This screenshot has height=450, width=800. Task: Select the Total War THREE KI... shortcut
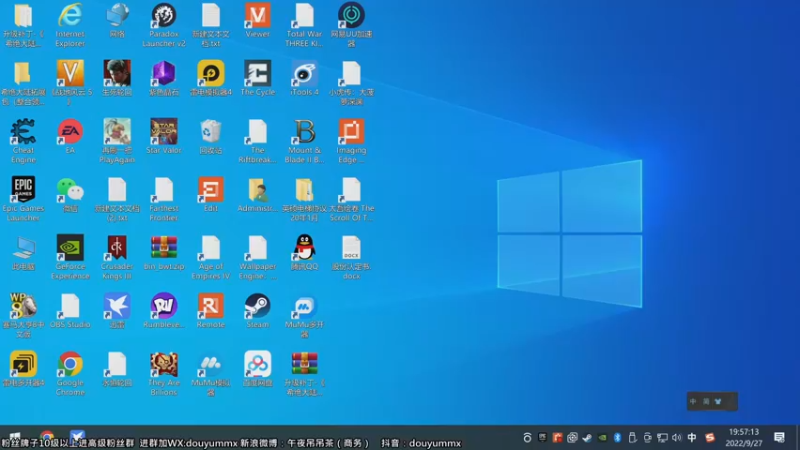(304, 24)
